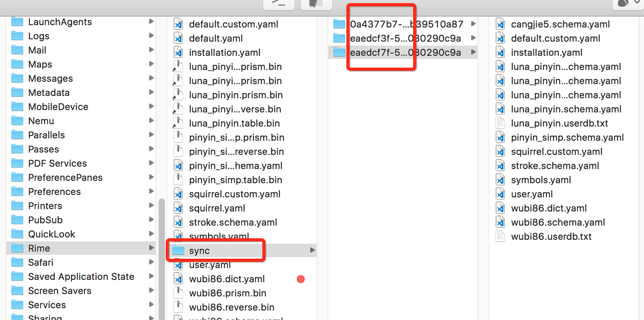644x320 pixels.
Task: Select the Saved Application State folder
Action: pos(81,276)
